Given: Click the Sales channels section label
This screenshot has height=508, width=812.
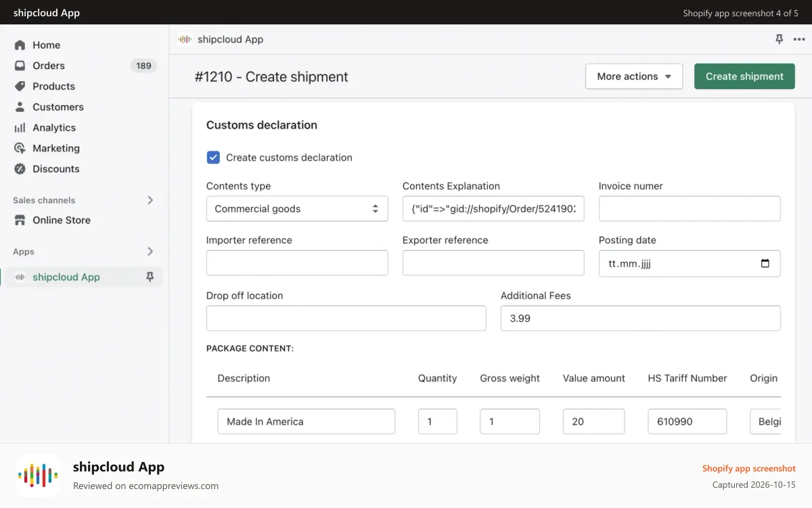Looking at the screenshot, I should pos(44,200).
